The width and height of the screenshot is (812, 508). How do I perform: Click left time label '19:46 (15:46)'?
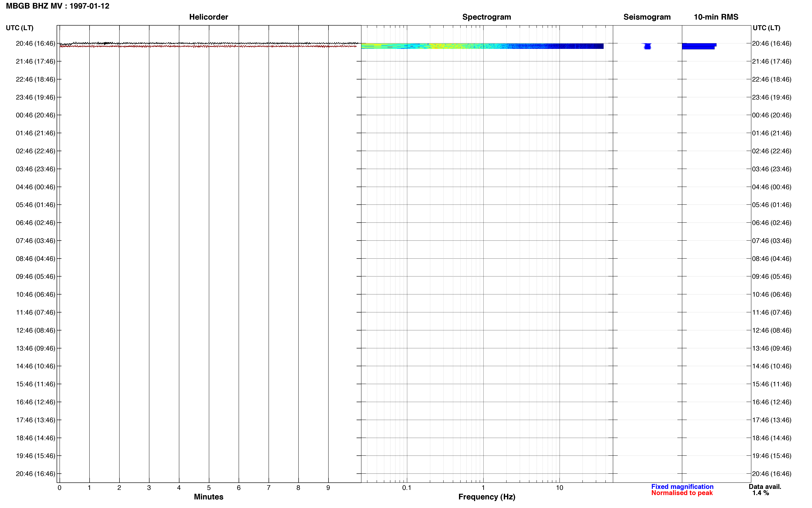tap(36, 456)
